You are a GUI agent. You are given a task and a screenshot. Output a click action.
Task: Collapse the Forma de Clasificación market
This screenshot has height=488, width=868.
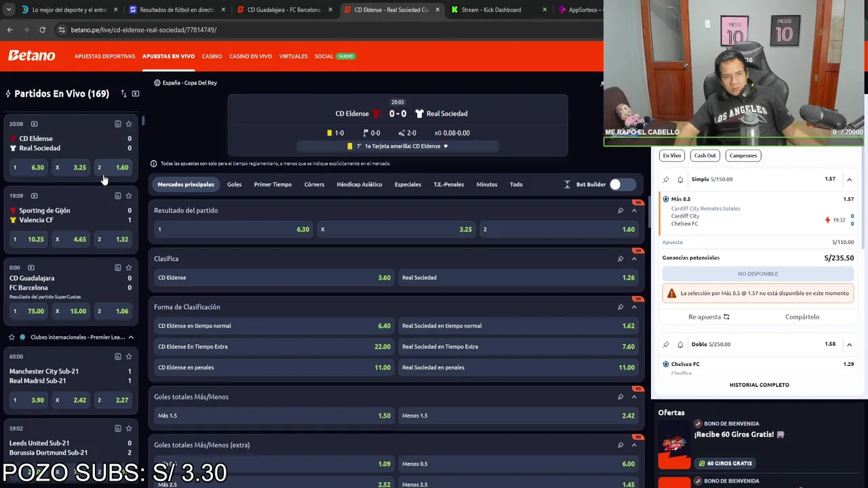click(x=634, y=307)
